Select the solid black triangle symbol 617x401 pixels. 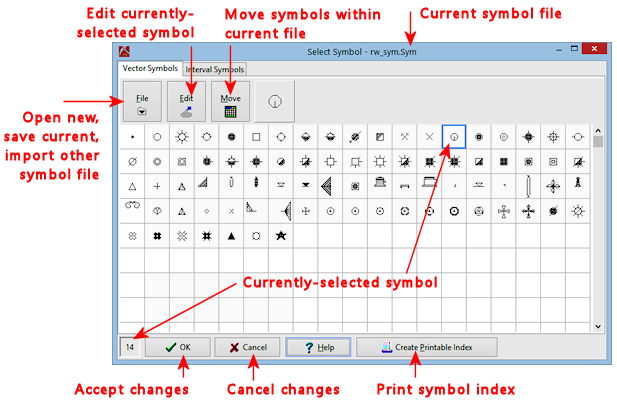(x=231, y=236)
